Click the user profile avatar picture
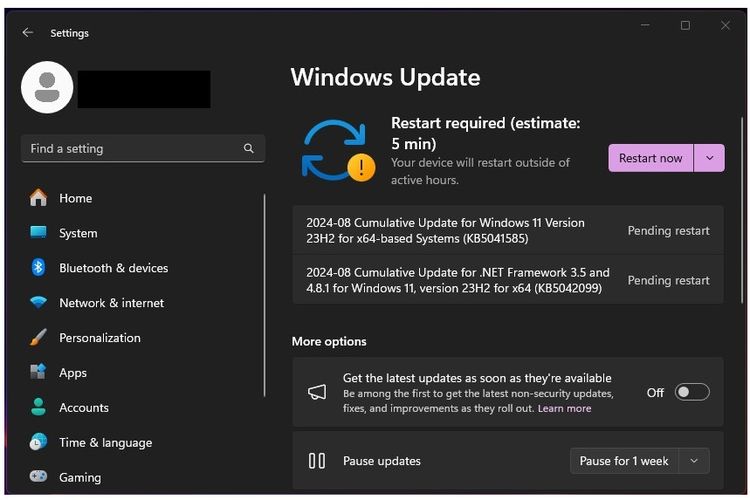Viewport: 750px width, 500px height. point(46,88)
